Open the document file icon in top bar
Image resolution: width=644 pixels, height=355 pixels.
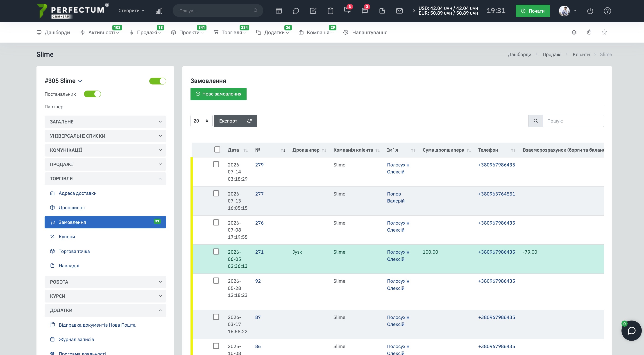pos(382,11)
